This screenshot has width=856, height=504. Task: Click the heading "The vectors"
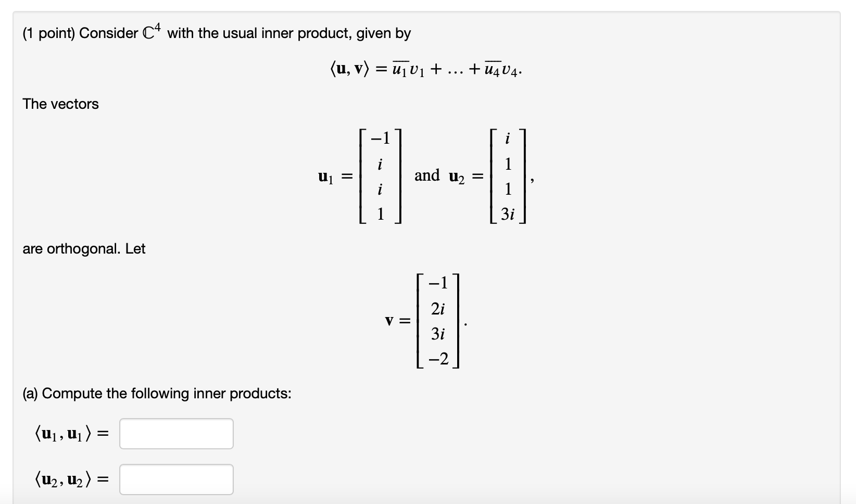click(60, 104)
